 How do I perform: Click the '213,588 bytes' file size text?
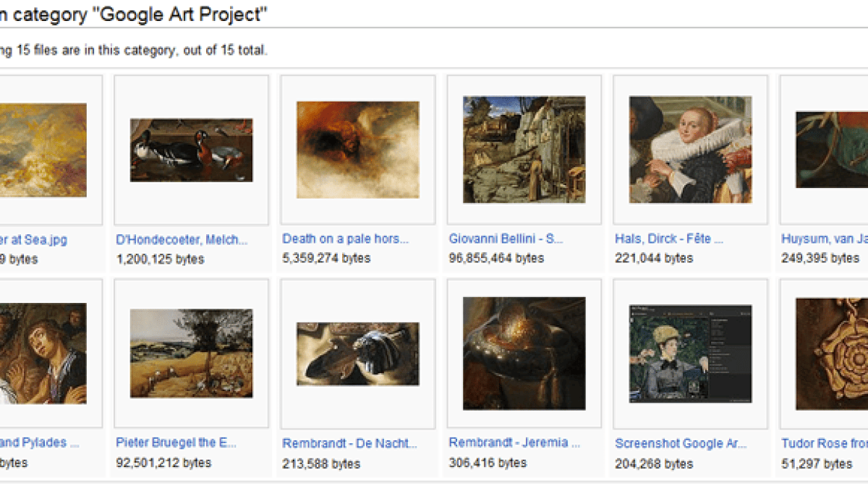coord(321,463)
